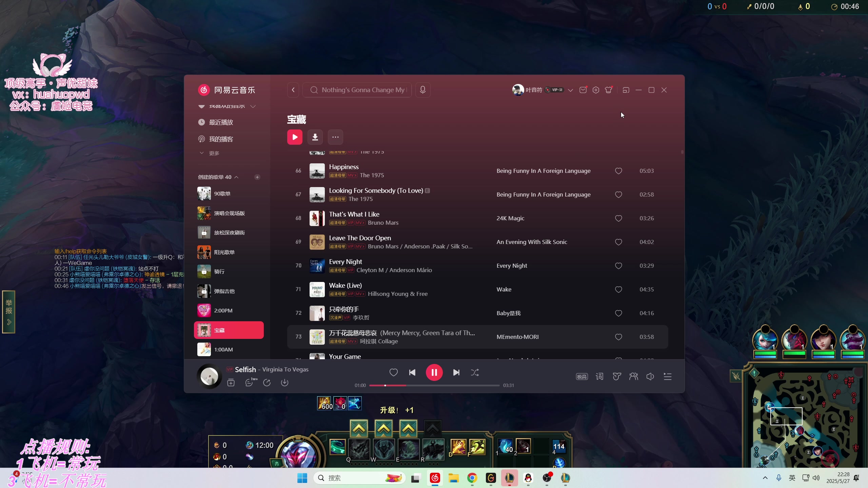Screen dimensions: 868x488
Task: Toggle shuffle play mode
Action: (475, 372)
